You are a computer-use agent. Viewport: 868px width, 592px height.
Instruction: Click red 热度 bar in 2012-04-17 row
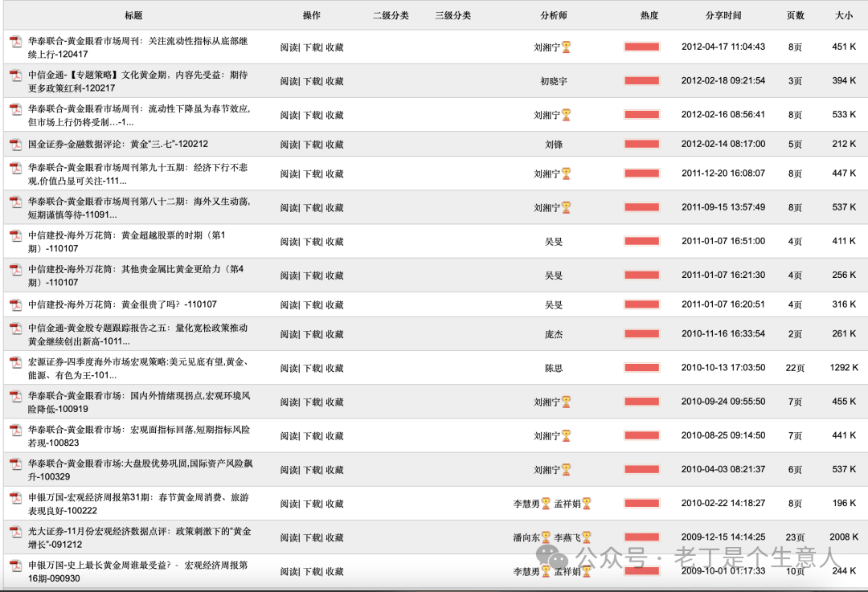coord(641,47)
